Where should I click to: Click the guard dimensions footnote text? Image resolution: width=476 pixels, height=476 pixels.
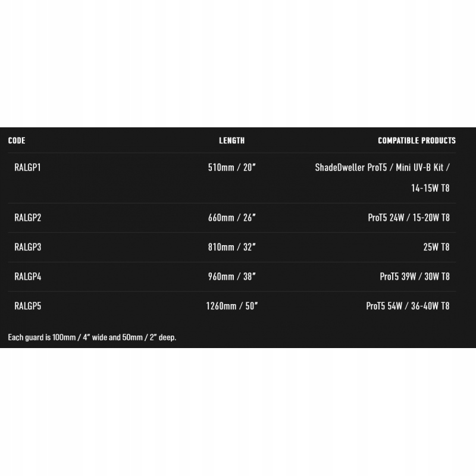point(92,337)
